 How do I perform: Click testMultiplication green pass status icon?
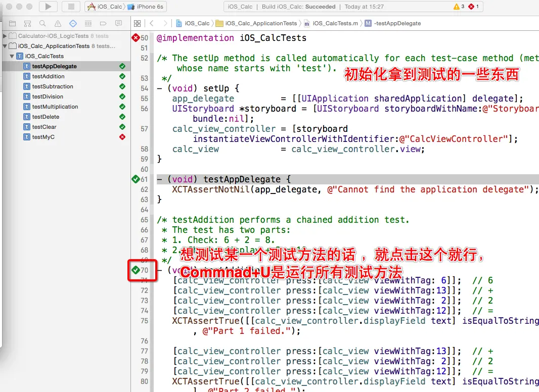[122, 107]
